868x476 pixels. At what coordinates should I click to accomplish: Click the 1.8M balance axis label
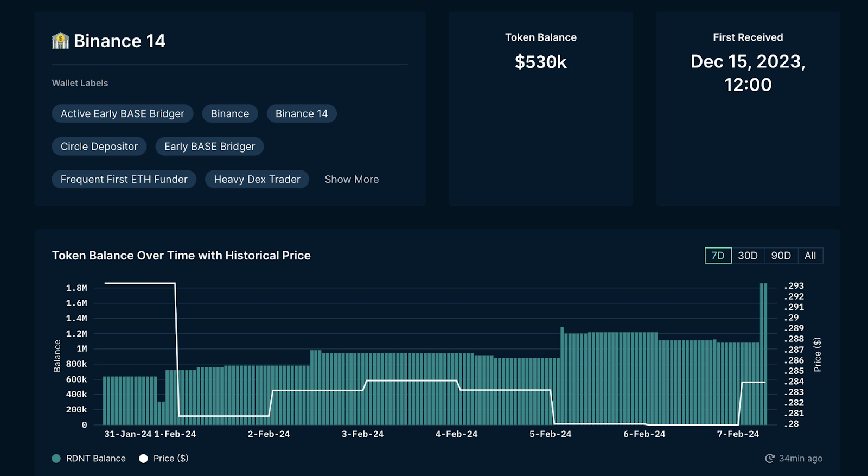[x=76, y=288]
